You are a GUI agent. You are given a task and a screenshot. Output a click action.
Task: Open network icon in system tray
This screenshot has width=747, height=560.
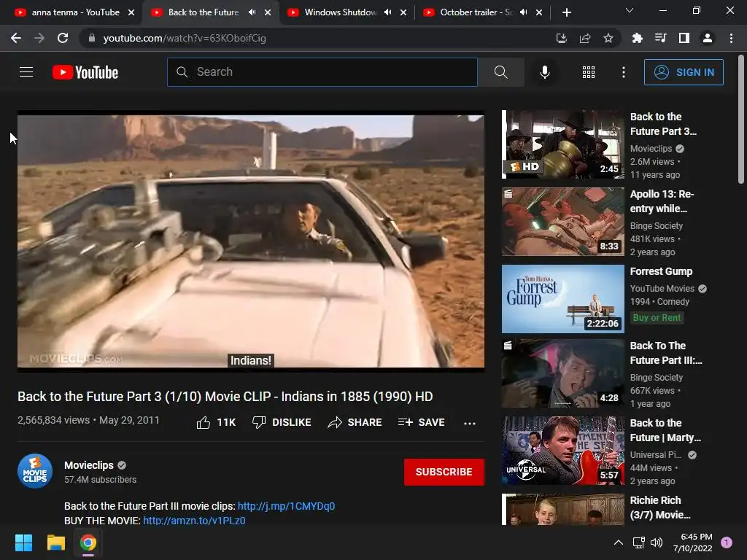tap(638, 542)
